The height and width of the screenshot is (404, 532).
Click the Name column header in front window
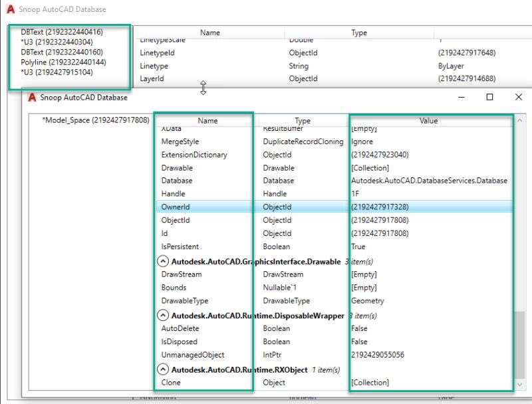pyautogui.click(x=207, y=121)
